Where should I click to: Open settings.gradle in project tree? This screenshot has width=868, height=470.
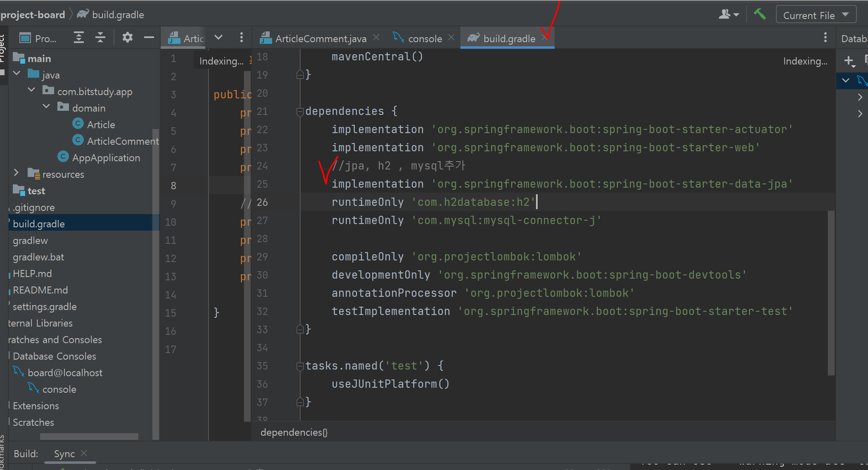45,307
